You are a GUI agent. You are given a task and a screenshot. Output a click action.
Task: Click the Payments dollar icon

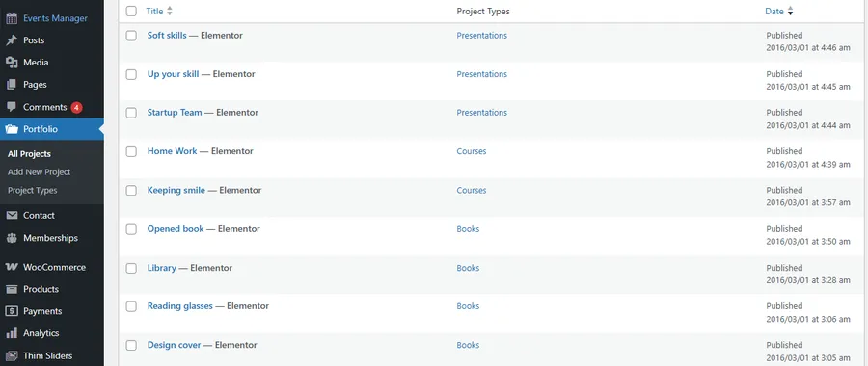tap(12, 311)
